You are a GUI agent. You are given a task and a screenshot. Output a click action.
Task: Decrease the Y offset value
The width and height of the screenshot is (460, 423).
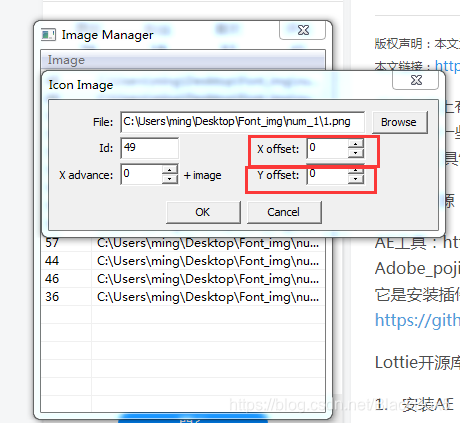point(356,179)
